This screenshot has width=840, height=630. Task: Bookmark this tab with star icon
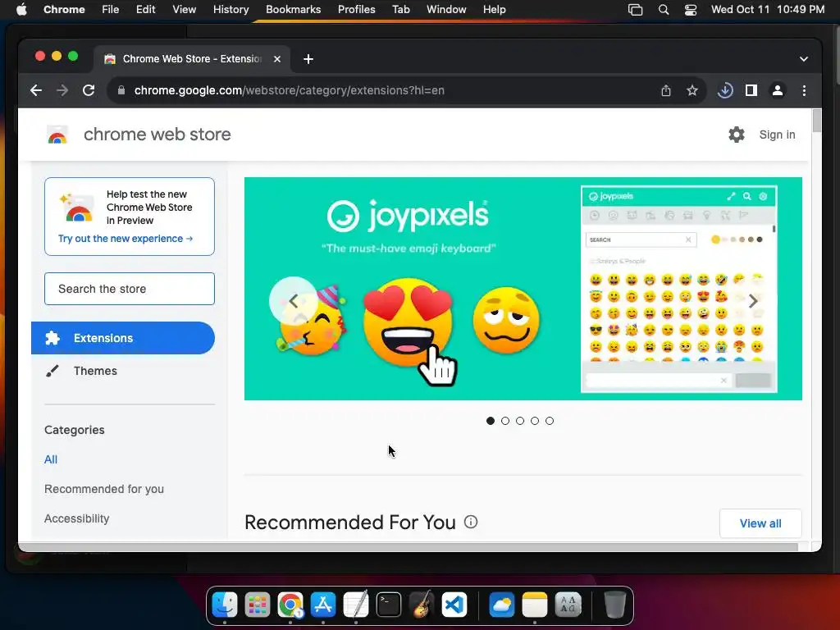tap(692, 90)
